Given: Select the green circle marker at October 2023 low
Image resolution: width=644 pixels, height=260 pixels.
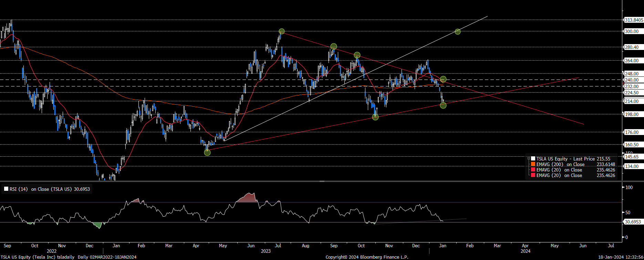Looking at the screenshot, I should pyautogui.click(x=375, y=117).
